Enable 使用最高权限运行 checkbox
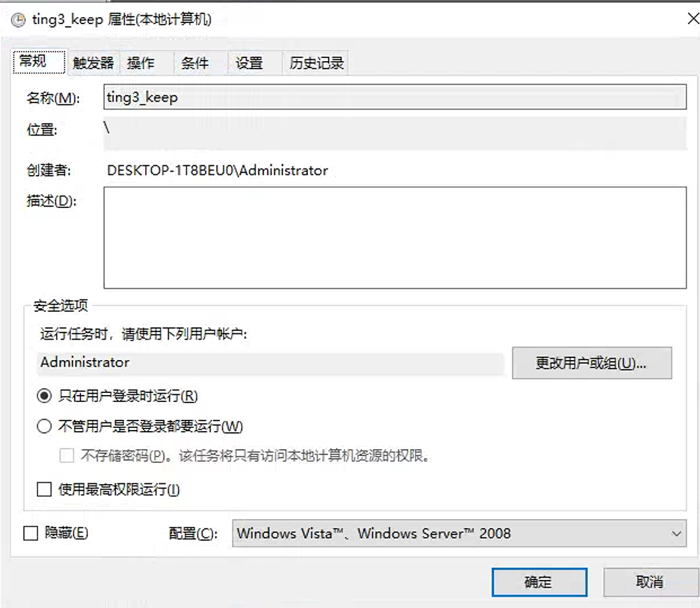The width and height of the screenshot is (700, 608). click(x=44, y=489)
